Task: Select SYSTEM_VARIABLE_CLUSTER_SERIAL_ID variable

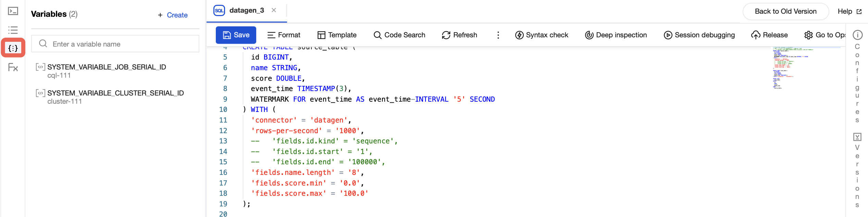Action: click(x=115, y=93)
